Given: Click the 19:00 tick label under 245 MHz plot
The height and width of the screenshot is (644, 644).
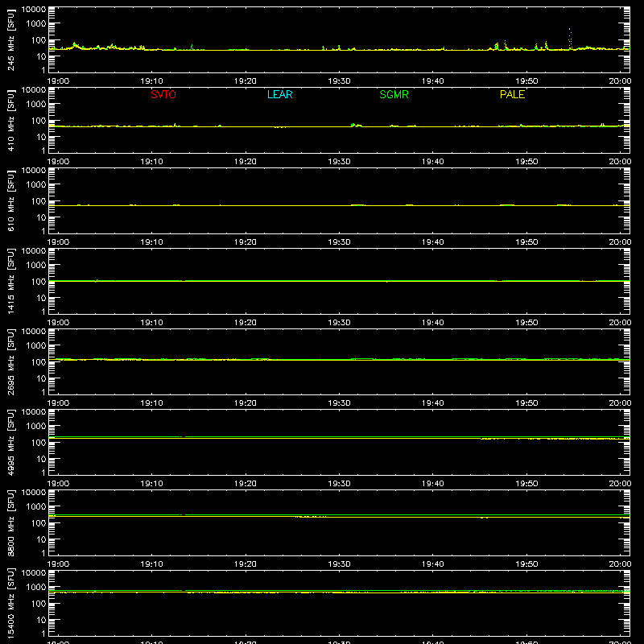Looking at the screenshot, I should [58, 81].
